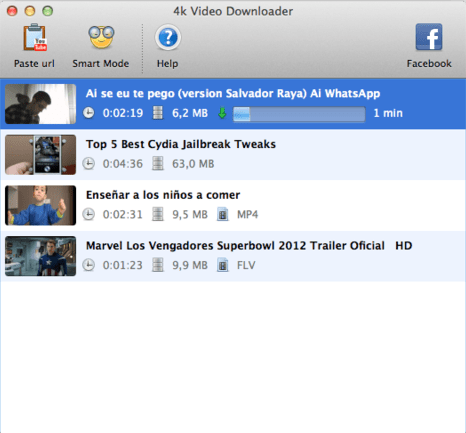The image size is (466, 433).
Task: Click the size icon beside 9,5 MB
Action: [158, 214]
